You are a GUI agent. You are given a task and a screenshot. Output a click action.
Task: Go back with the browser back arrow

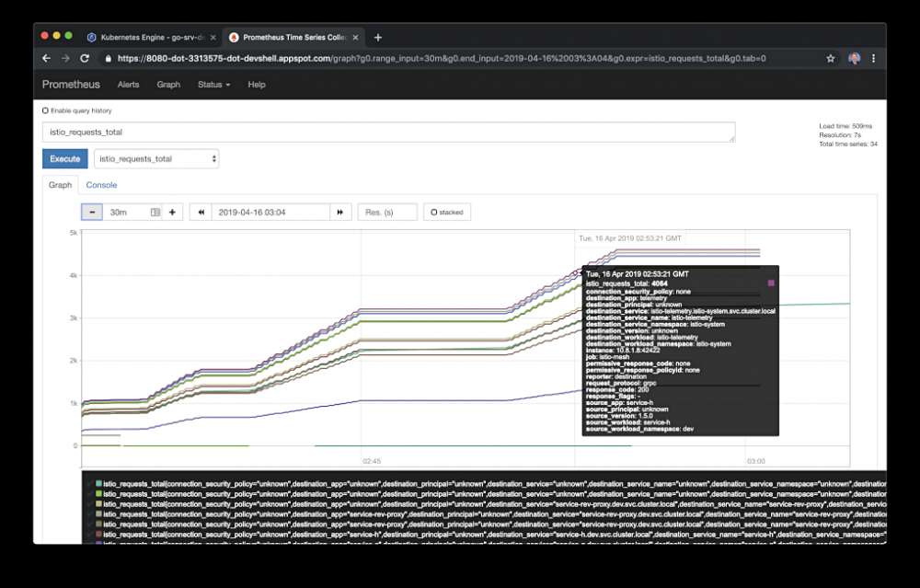[47, 58]
